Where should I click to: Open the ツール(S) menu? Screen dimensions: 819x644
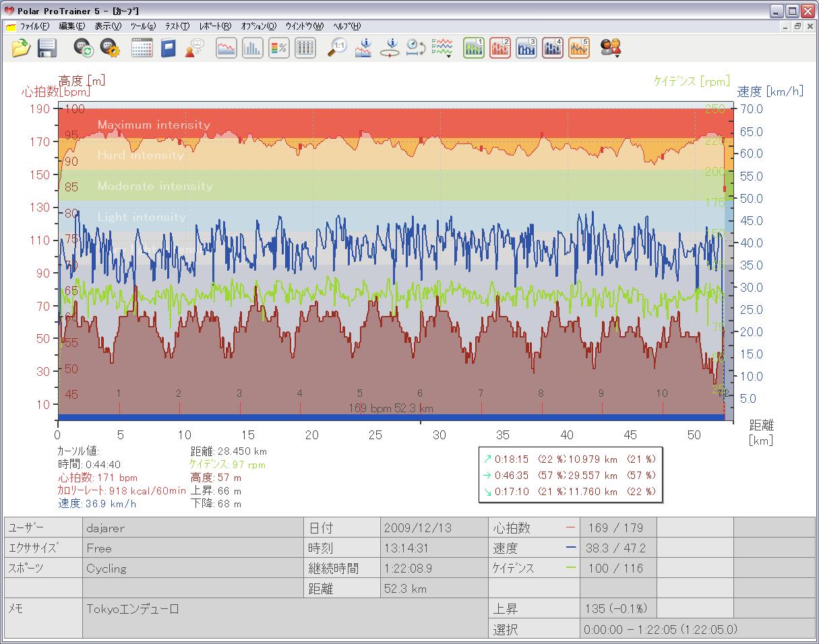tap(143, 26)
